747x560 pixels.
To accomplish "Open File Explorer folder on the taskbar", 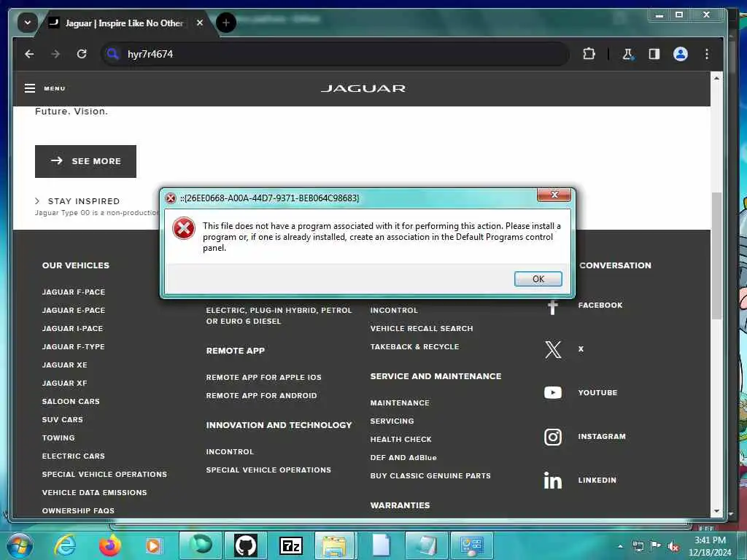I will [334, 545].
